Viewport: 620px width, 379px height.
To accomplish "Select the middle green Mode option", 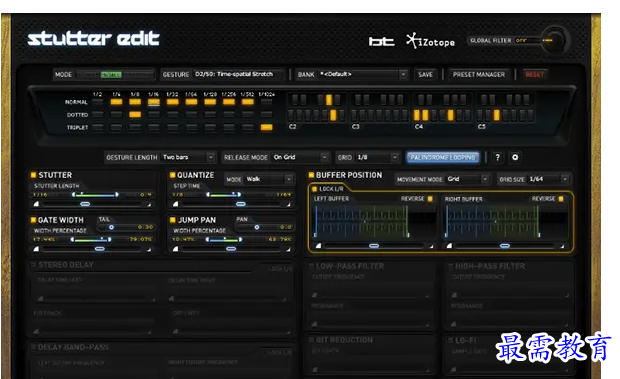I will click(x=111, y=75).
